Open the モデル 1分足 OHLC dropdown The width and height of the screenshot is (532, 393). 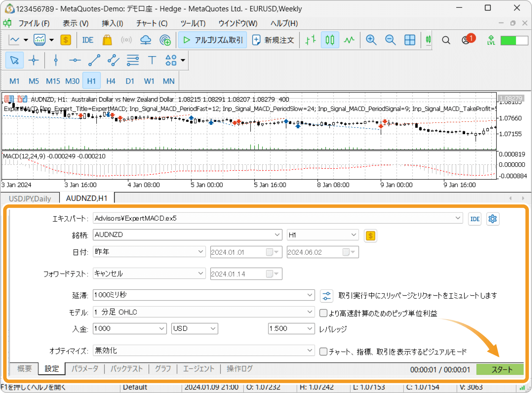[x=204, y=312]
